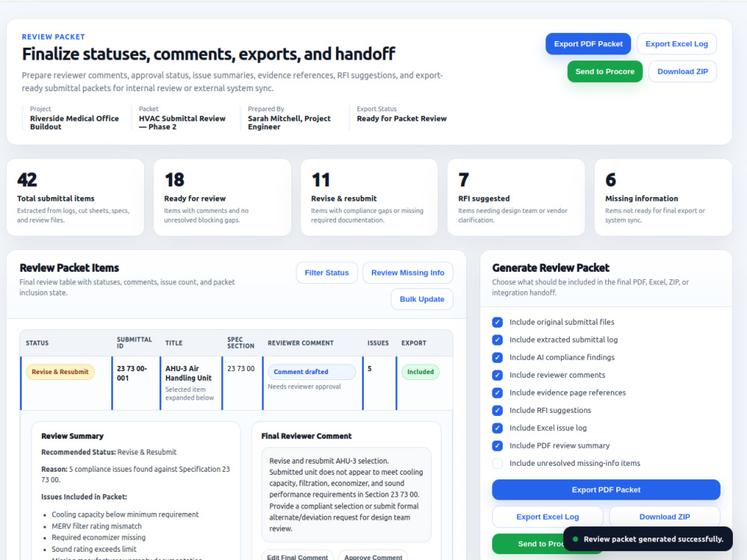
Task: Click the MERV filter rating mismatch issue
Action: pos(96,526)
